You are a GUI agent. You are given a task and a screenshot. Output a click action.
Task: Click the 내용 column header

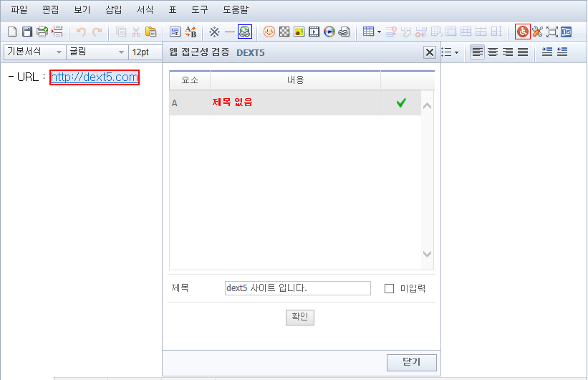click(x=296, y=80)
